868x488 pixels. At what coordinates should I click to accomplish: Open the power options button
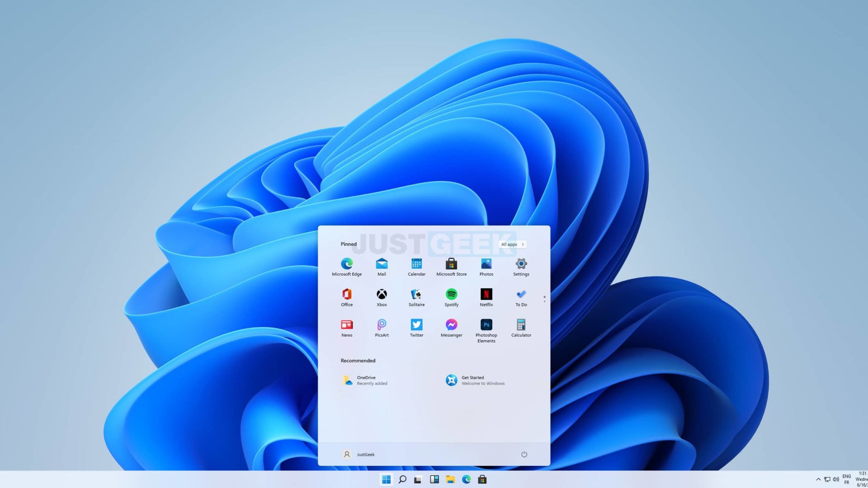524,454
